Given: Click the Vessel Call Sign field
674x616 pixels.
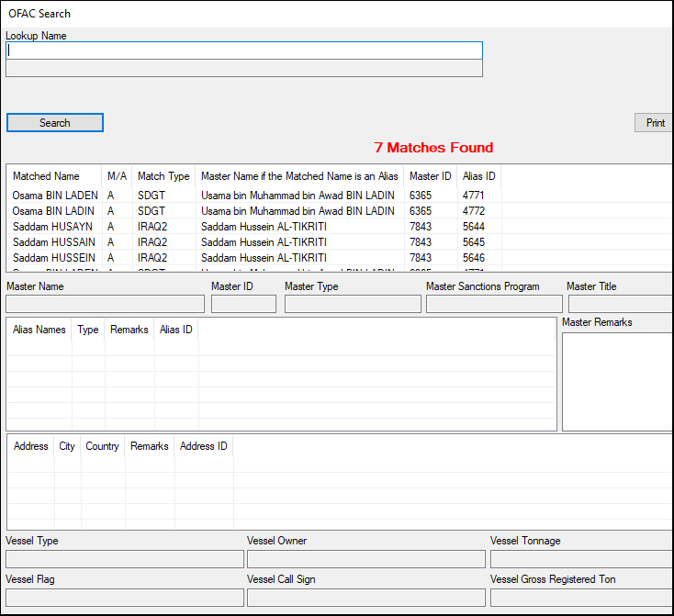Looking at the screenshot, I should (366, 598).
